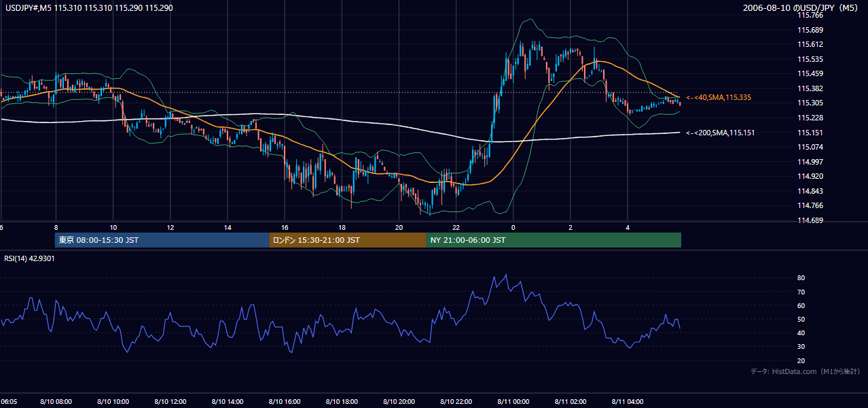Click the RSI(14) 42.9301 indicator label

pyautogui.click(x=29, y=258)
